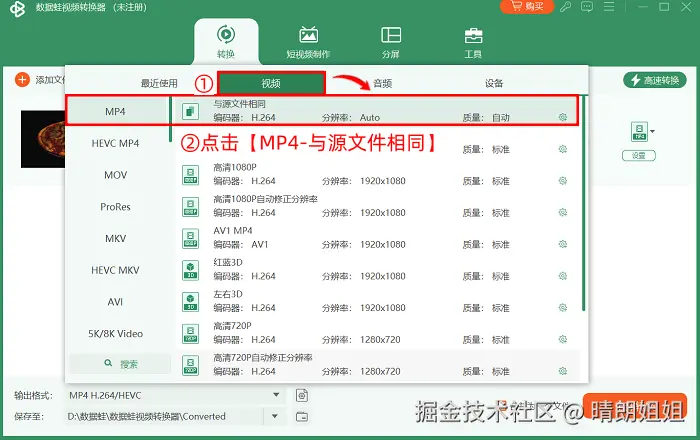The width and height of the screenshot is (700, 440).
Task: Click the AV1 MP4 preset icon
Action: (x=191, y=238)
